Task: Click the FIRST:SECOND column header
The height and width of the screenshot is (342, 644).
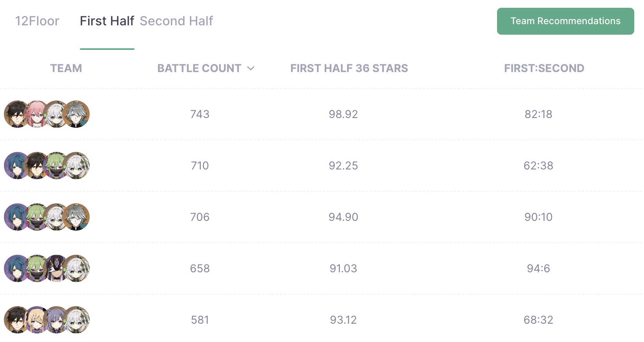Action: pyautogui.click(x=544, y=68)
